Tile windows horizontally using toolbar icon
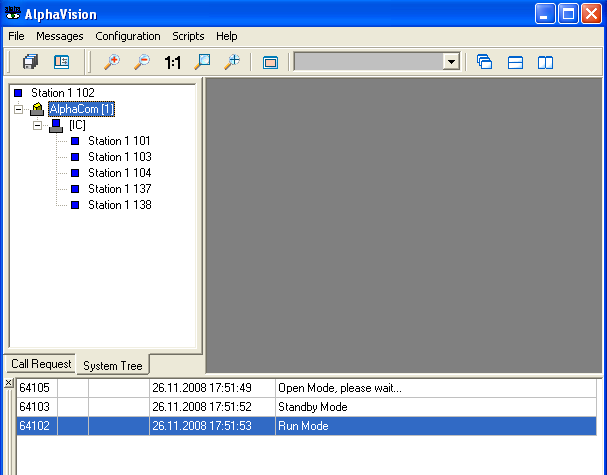607x475 pixels. [515, 62]
